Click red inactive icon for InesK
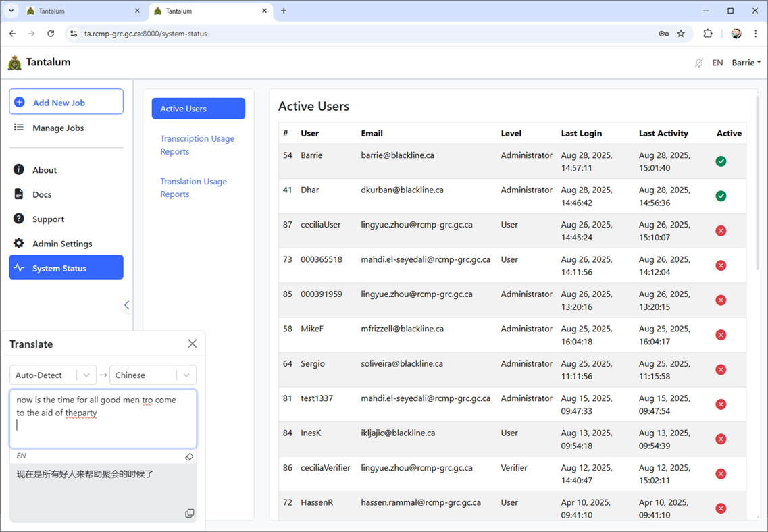This screenshot has height=532, width=768. [721, 440]
